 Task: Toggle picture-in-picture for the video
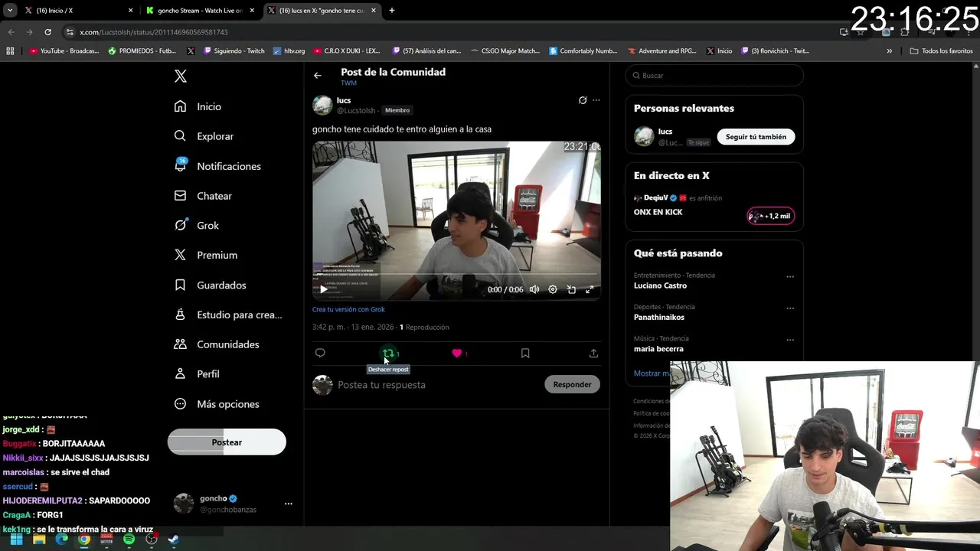click(x=571, y=289)
